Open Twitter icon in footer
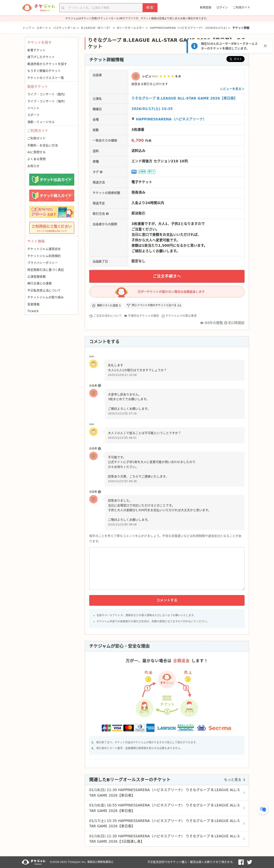The height and width of the screenshot is (868, 274). [249, 862]
